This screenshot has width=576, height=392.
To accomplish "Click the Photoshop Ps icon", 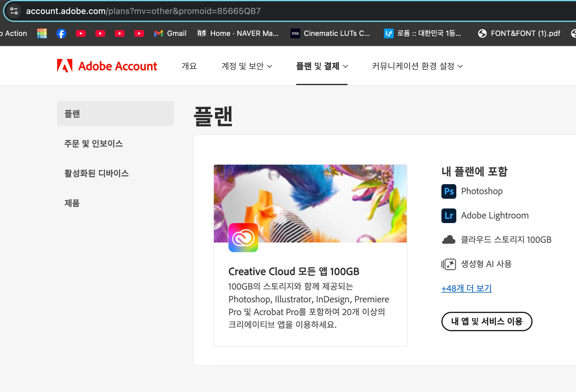I will 449,191.
